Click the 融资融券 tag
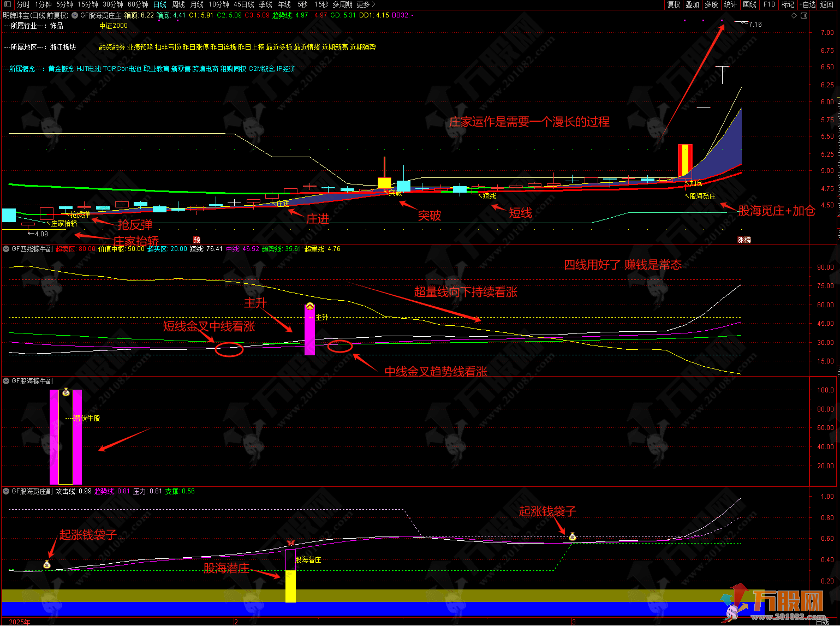 [x=112, y=47]
